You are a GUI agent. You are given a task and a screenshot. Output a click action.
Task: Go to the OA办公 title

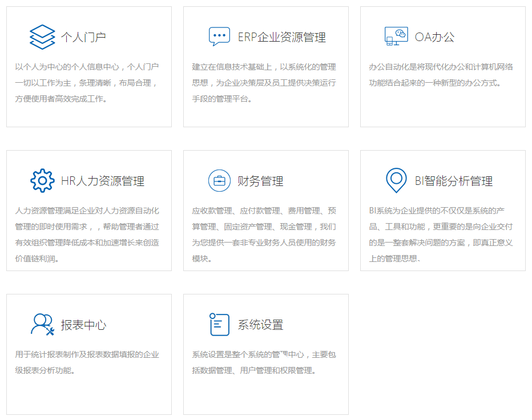[x=434, y=38]
